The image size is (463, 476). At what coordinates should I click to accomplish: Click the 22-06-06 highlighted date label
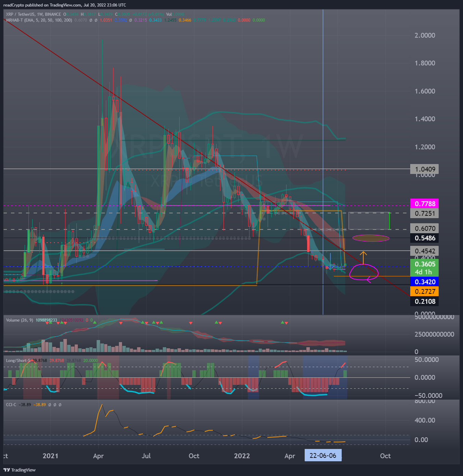(x=323, y=456)
